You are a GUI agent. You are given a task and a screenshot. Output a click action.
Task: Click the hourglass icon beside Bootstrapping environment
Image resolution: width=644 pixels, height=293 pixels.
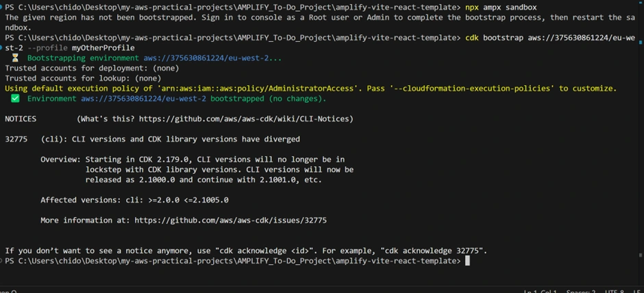click(x=15, y=58)
